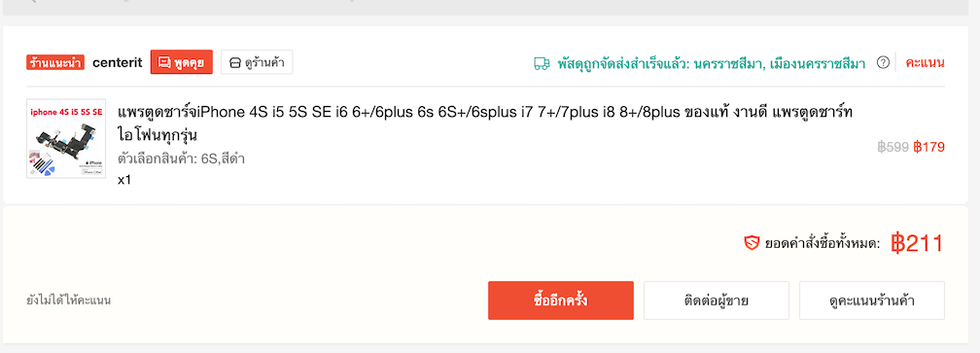Open the iPhone charging flex product thumbnail

[66, 139]
